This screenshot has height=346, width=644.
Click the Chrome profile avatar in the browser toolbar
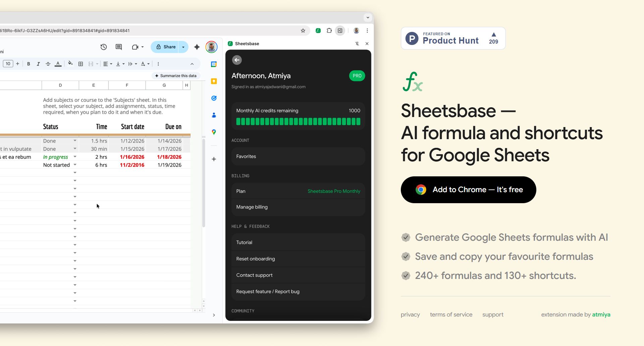[x=356, y=31]
